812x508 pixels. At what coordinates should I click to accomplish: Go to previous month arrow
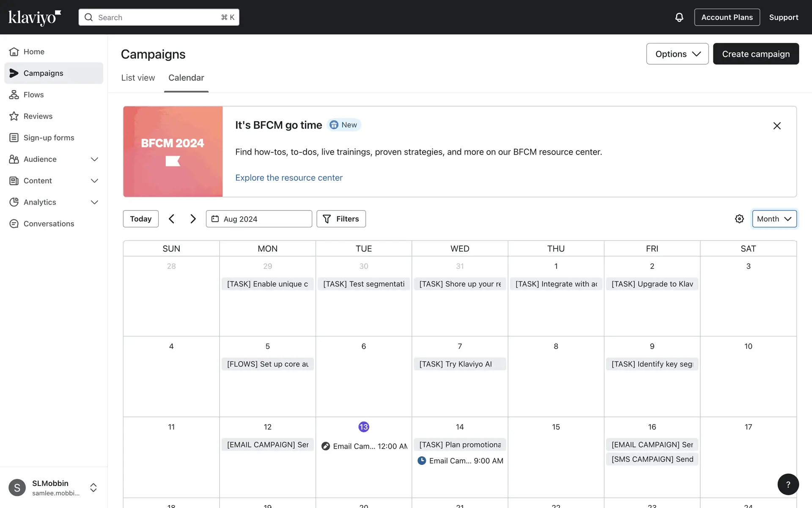(x=171, y=219)
